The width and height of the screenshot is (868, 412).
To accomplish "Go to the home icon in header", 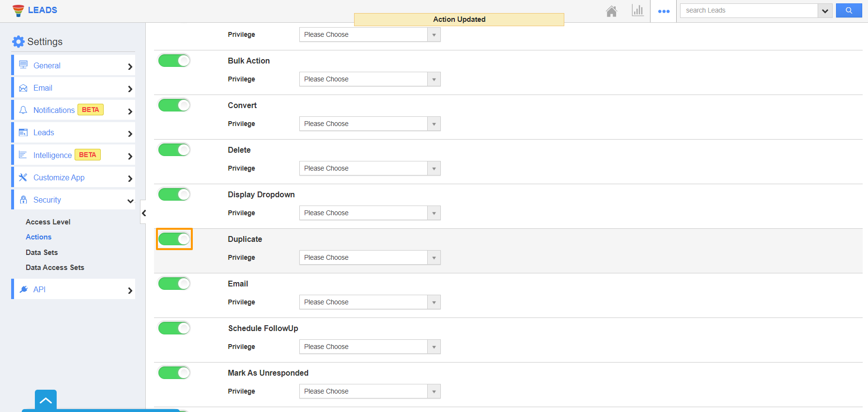I will 611,11.
